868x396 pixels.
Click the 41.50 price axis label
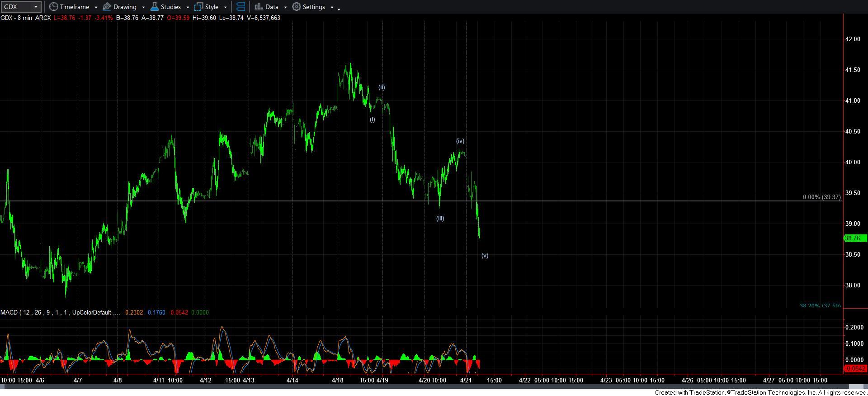pos(853,70)
